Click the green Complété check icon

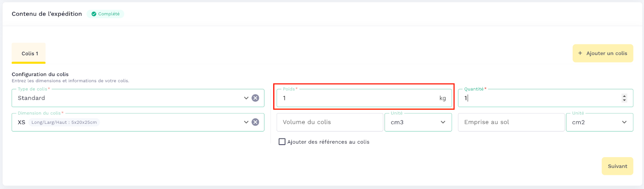pos(94,14)
